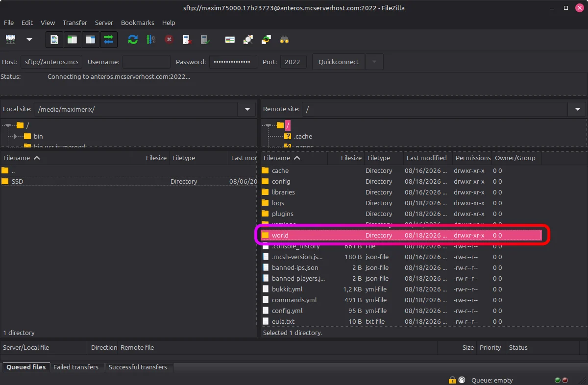The width and height of the screenshot is (588, 385).
Task: Sort remote list by Owner/Group header
Action: click(x=516, y=158)
